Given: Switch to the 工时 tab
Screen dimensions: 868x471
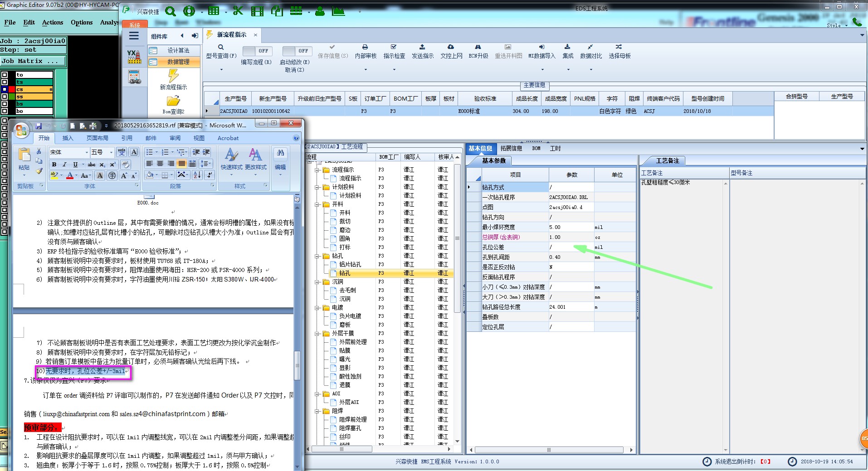Looking at the screenshot, I should pyautogui.click(x=555, y=148).
